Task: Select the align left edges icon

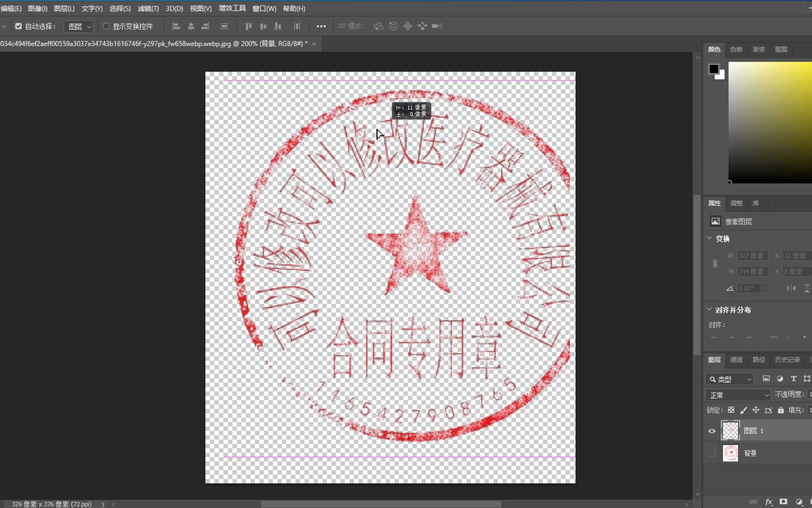Action: pyautogui.click(x=177, y=26)
